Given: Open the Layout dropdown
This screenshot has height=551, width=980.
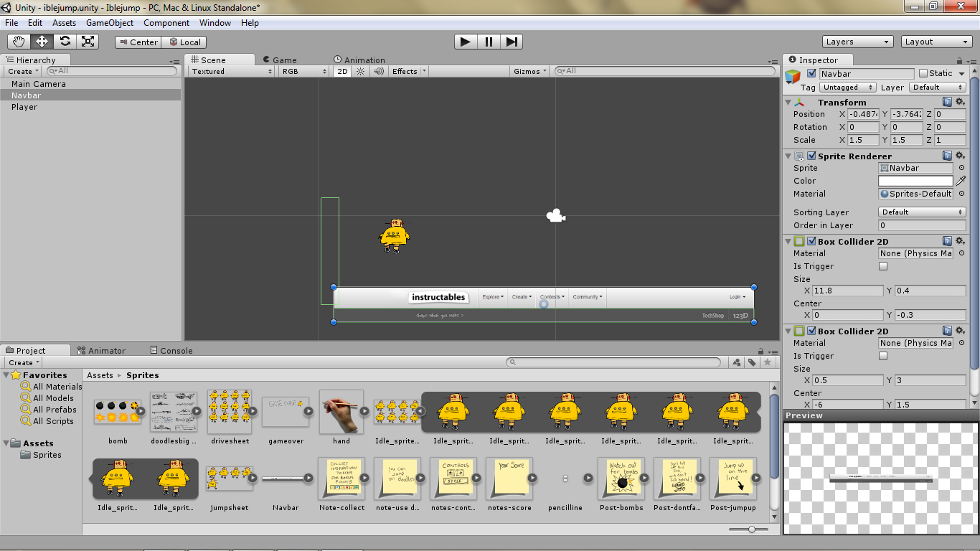Looking at the screenshot, I should click(938, 42).
